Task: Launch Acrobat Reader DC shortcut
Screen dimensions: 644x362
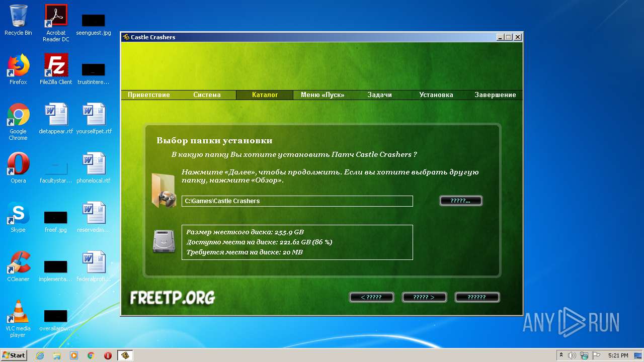Action: pyautogui.click(x=56, y=23)
